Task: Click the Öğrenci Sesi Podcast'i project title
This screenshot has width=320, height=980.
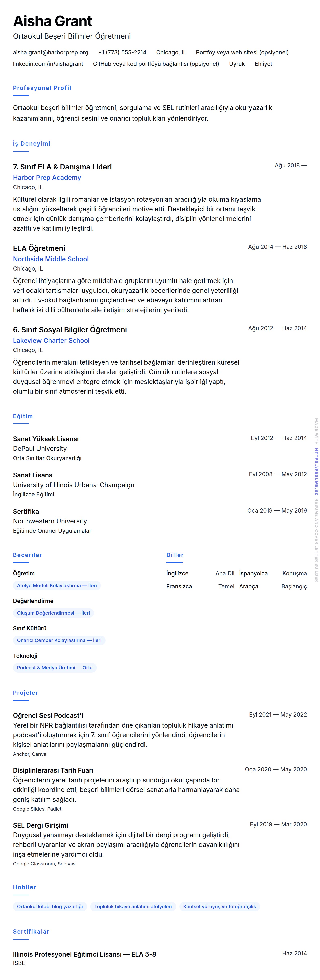Action: tap(48, 716)
